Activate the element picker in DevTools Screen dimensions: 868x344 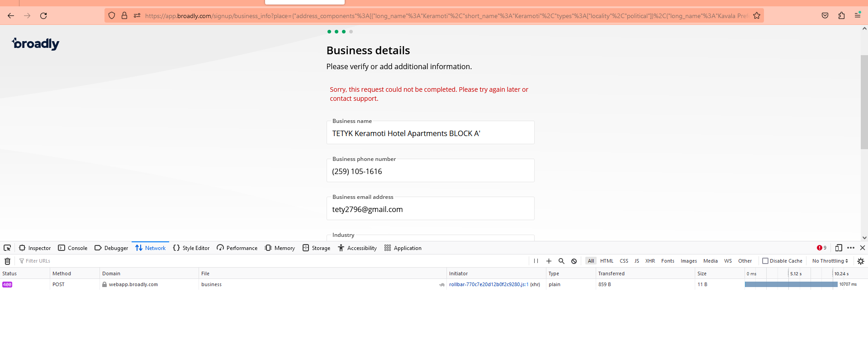[7, 248]
